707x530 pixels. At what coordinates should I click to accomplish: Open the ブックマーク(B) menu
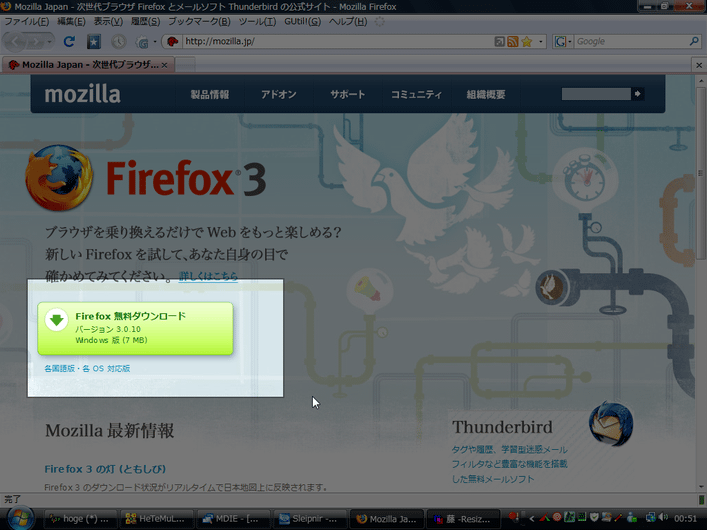click(x=199, y=21)
